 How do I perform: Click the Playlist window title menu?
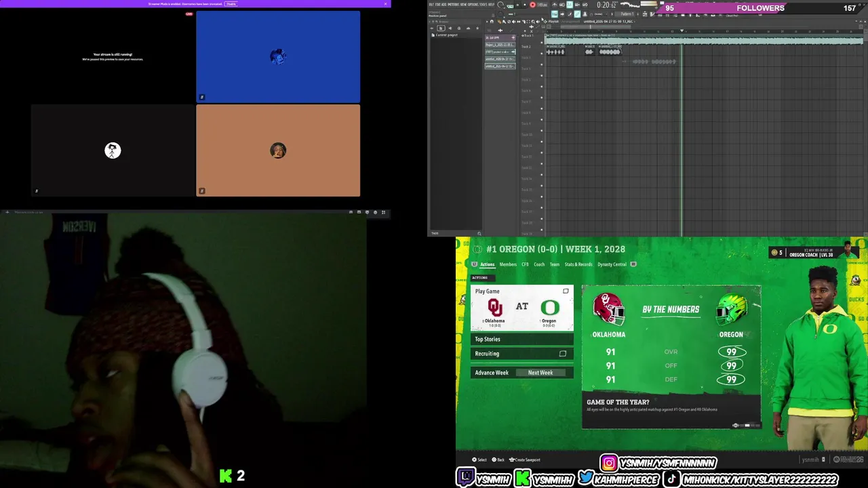(x=553, y=22)
